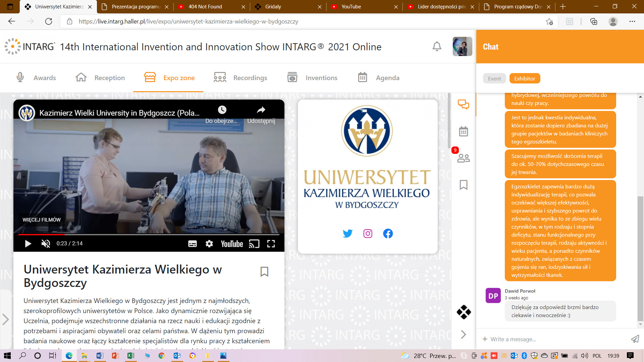644x362 pixels.
Task: Go back in the browser
Action: pyautogui.click(x=12, y=21)
